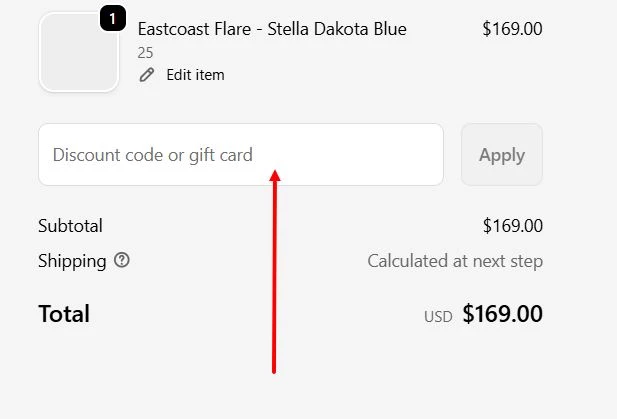Click the Shipping label text
Image resolution: width=617 pixels, height=419 pixels.
tap(72, 261)
